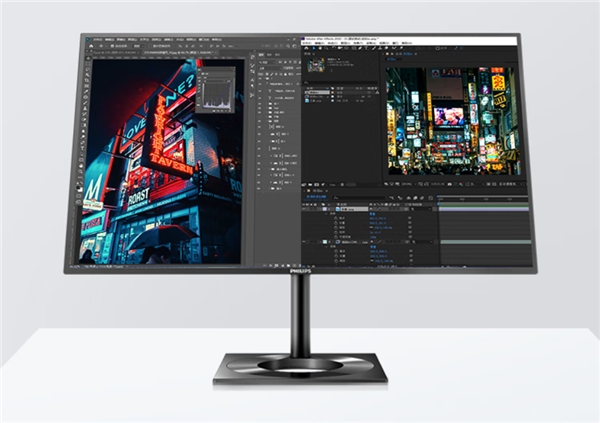600x423 pixels.
Task: Click the After Effects Home toolbar icon
Action: [306, 48]
